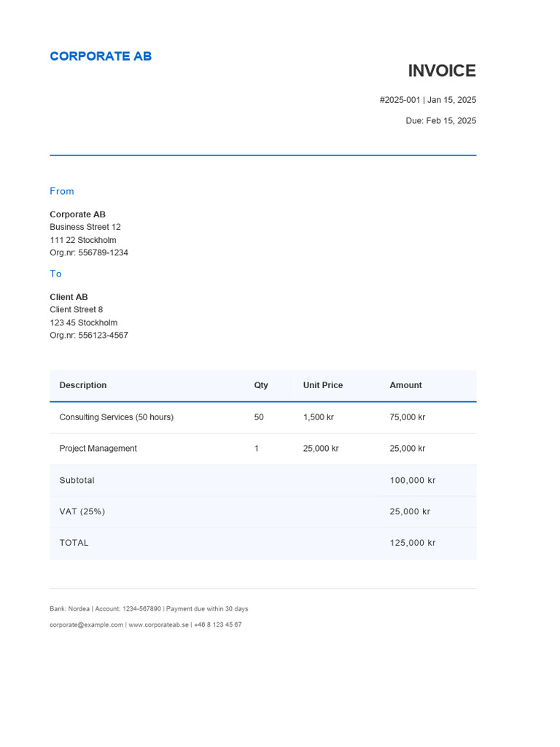The width and height of the screenshot is (560, 747).
Task: Click 123 45 Stockholm line
Action: click(83, 322)
